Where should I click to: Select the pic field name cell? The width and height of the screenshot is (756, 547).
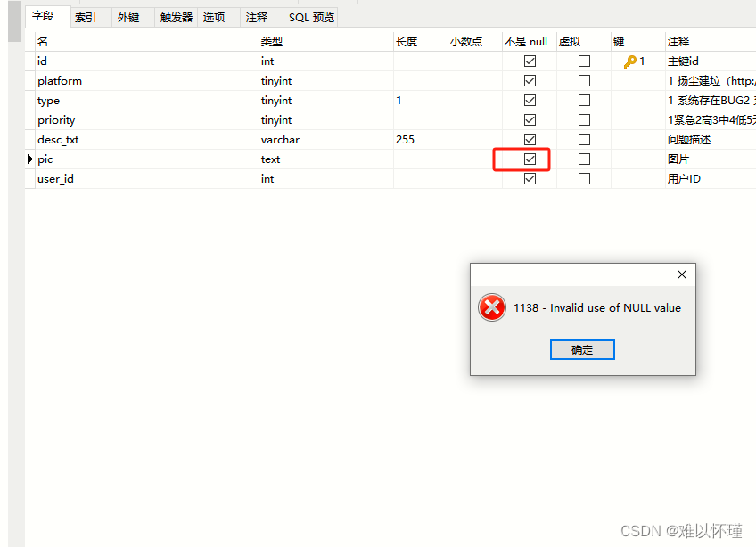tap(147, 159)
